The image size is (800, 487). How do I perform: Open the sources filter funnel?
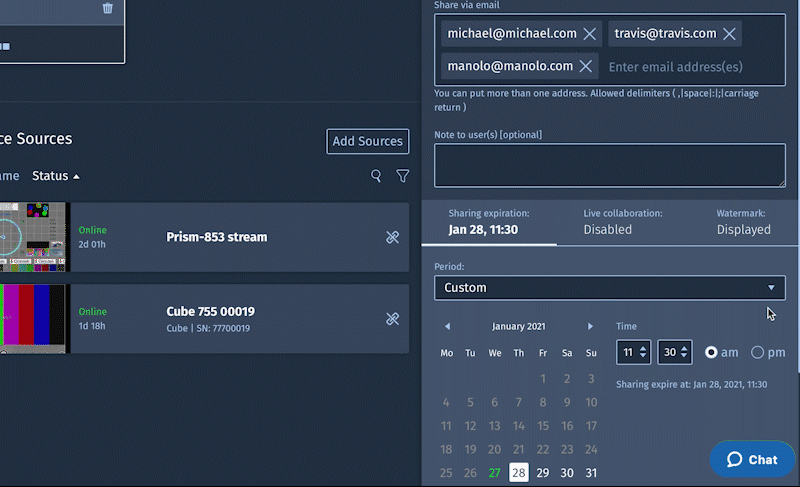coord(402,176)
